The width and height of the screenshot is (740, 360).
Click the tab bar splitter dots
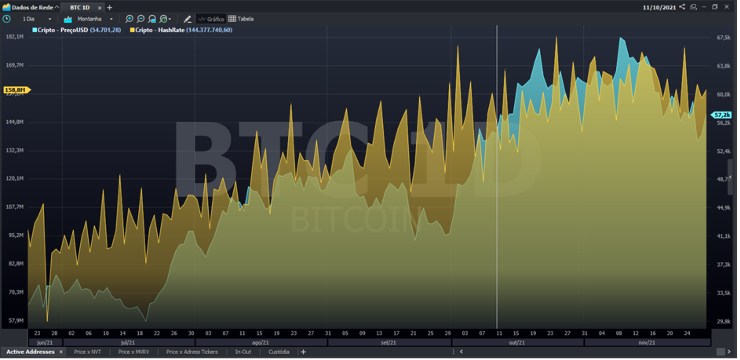pos(453,352)
